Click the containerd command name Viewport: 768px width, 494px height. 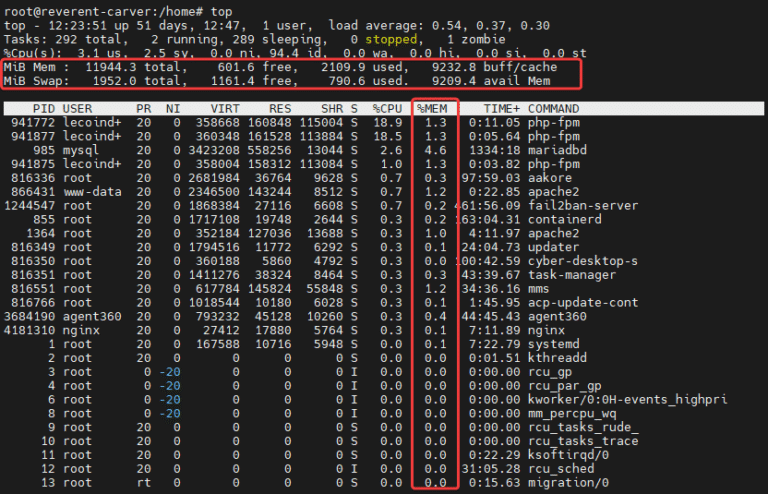(x=564, y=219)
